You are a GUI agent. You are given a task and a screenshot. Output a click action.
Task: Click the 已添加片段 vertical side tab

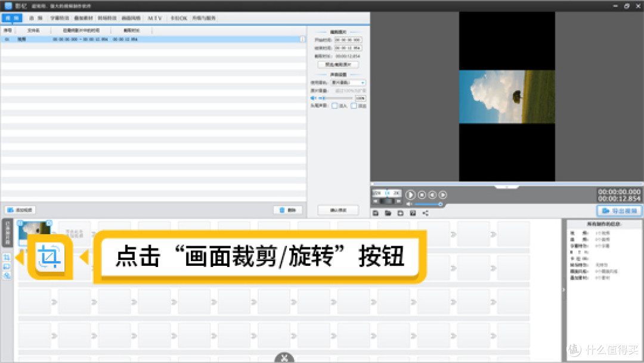pos(7,232)
